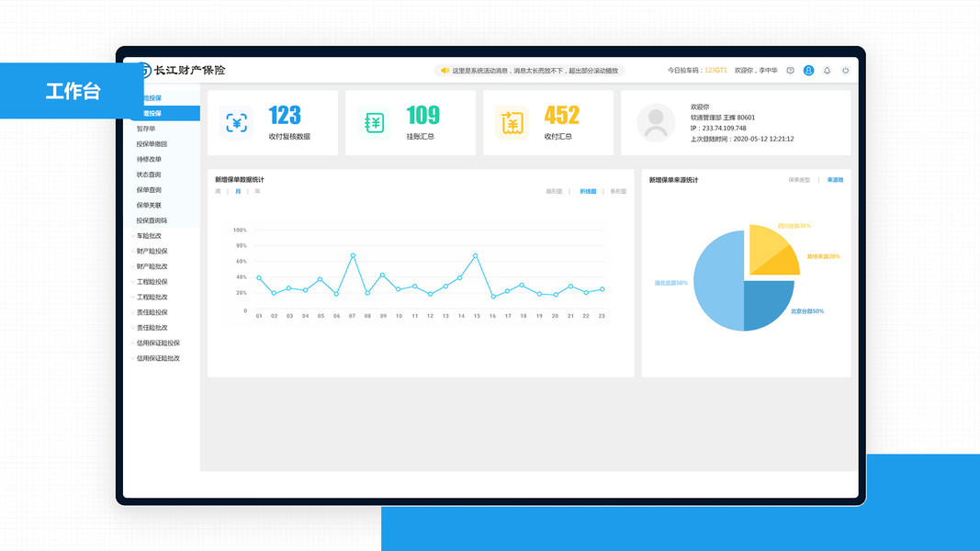Open 保单查询 in the sidebar
The height and width of the screenshot is (551, 980).
149,190
